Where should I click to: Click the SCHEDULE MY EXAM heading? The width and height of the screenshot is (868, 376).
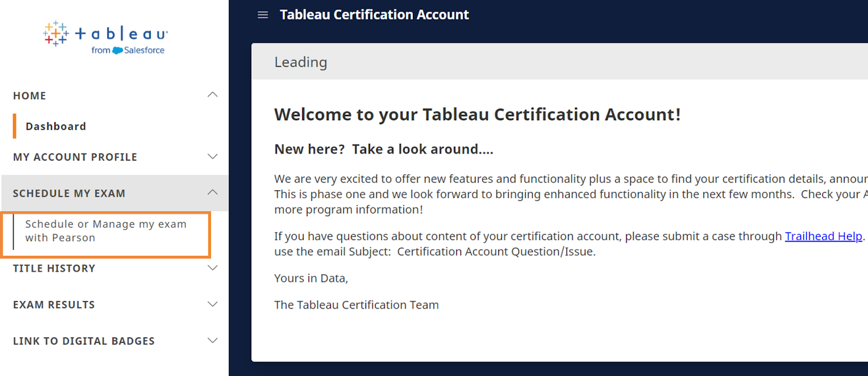coord(69,193)
